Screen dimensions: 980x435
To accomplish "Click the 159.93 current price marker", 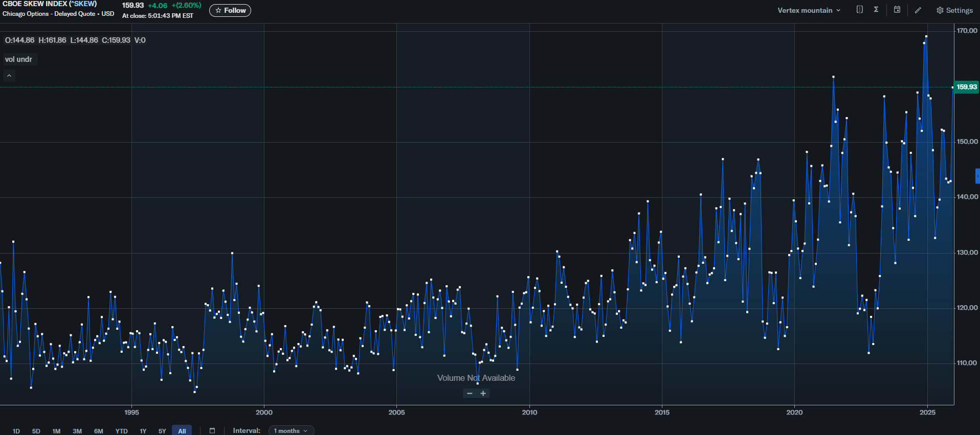I will (x=966, y=87).
